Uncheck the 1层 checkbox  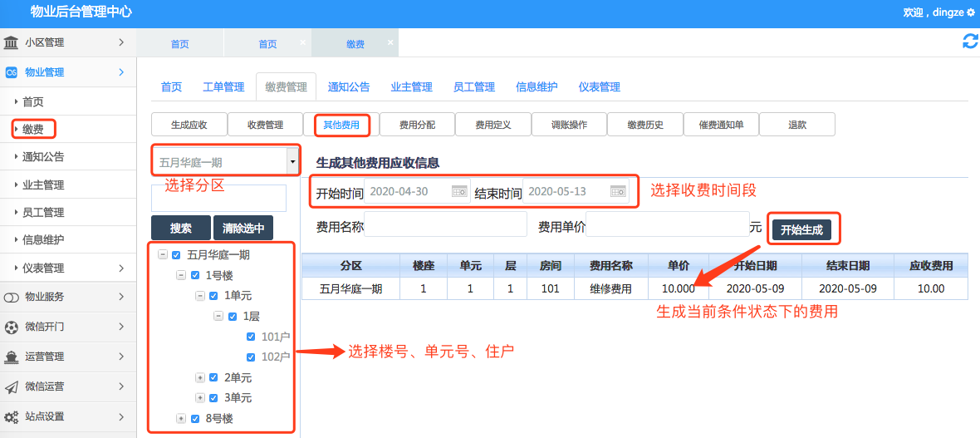click(233, 316)
